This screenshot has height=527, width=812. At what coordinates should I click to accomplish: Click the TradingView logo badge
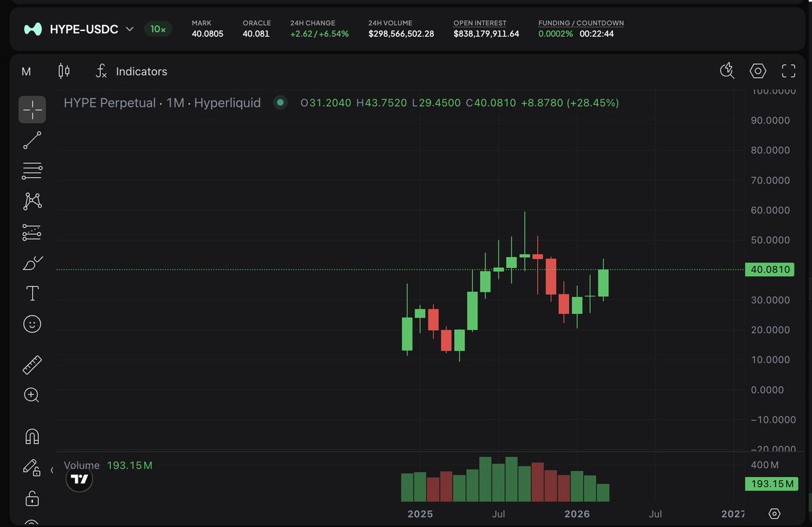(79, 479)
